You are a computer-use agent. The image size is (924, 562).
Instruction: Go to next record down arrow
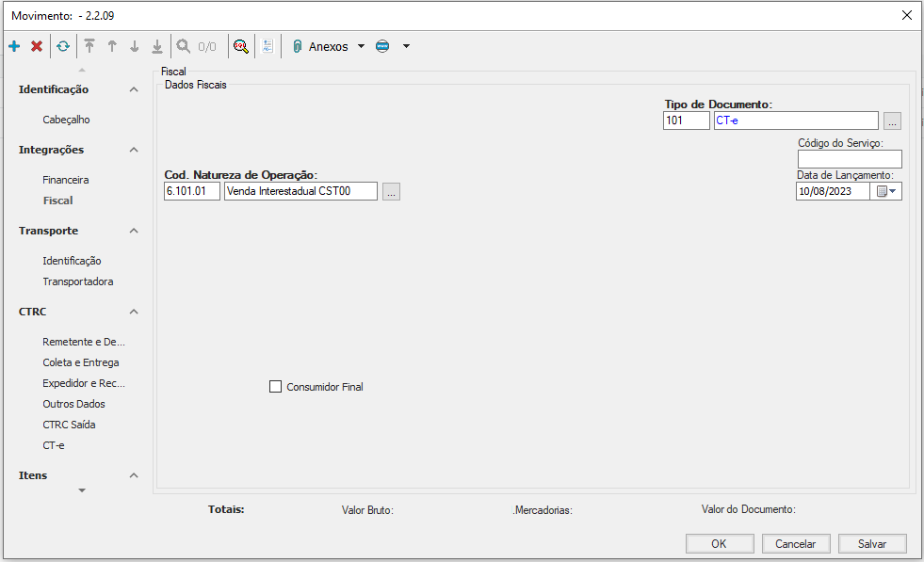pos(135,46)
